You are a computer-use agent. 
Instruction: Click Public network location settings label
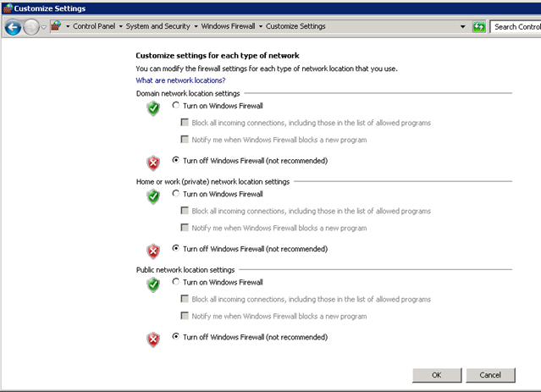(x=185, y=270)
